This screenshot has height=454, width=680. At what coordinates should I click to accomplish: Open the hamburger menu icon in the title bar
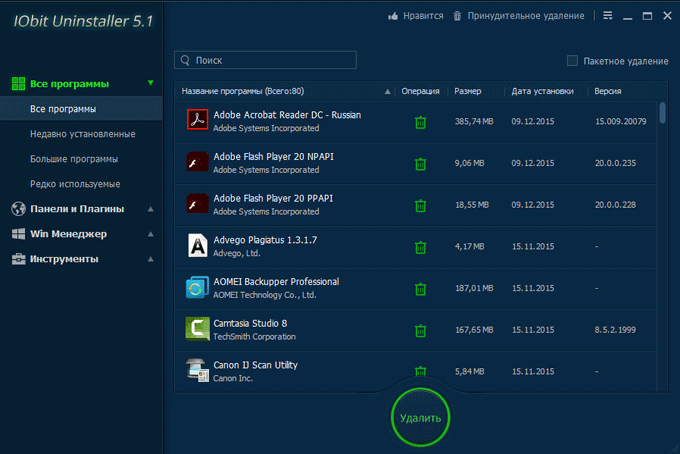pos(608,16)
